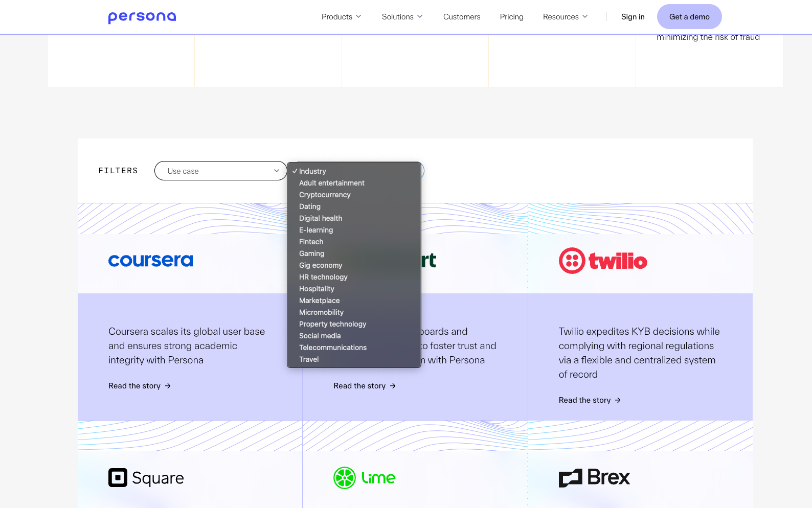Open the Square logo card

point(146,478)
